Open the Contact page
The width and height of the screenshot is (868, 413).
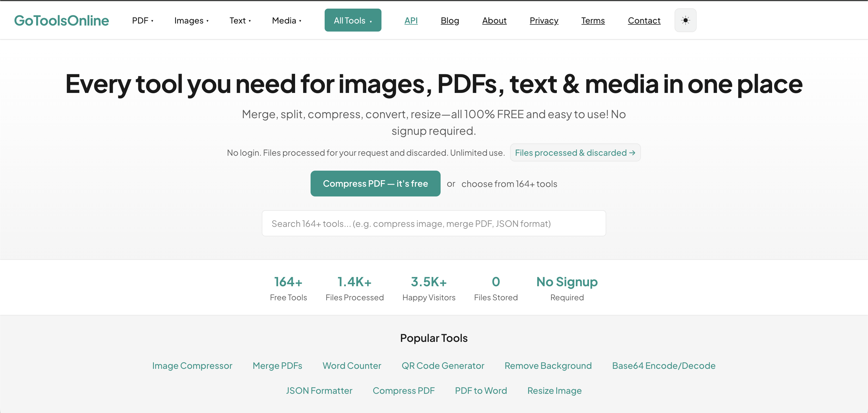pos(644,21)
